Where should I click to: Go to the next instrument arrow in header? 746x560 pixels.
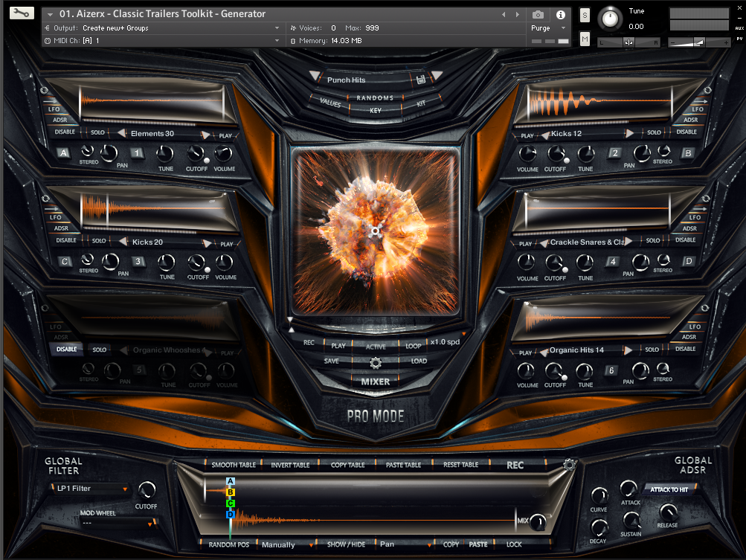518,15
